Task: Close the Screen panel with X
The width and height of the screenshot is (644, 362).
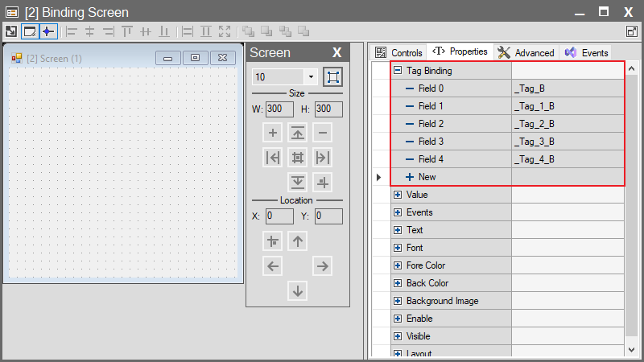Action: tap(337, 53)
